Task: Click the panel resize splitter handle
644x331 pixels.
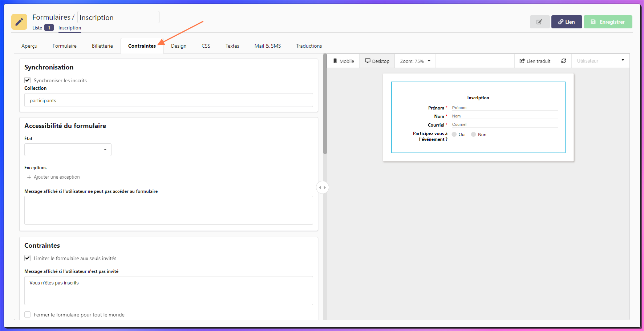Action: (x=322, y=188)
